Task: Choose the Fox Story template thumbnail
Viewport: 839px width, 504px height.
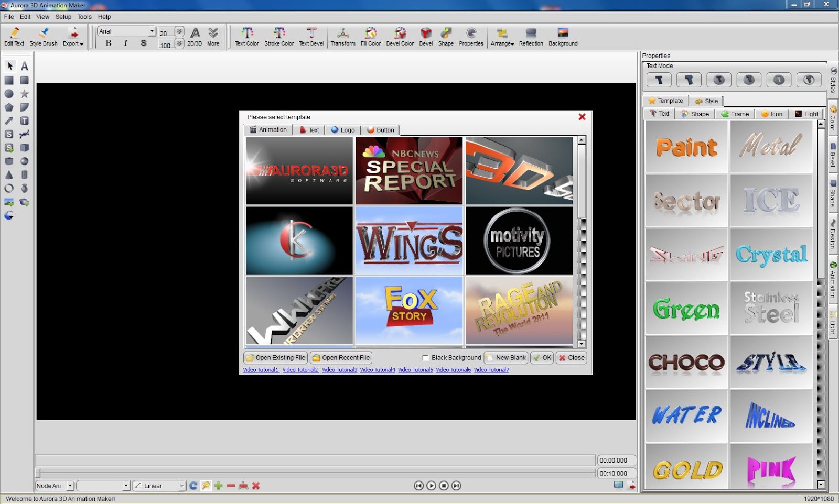Action: pyautogui.click(x=409, y=310)
